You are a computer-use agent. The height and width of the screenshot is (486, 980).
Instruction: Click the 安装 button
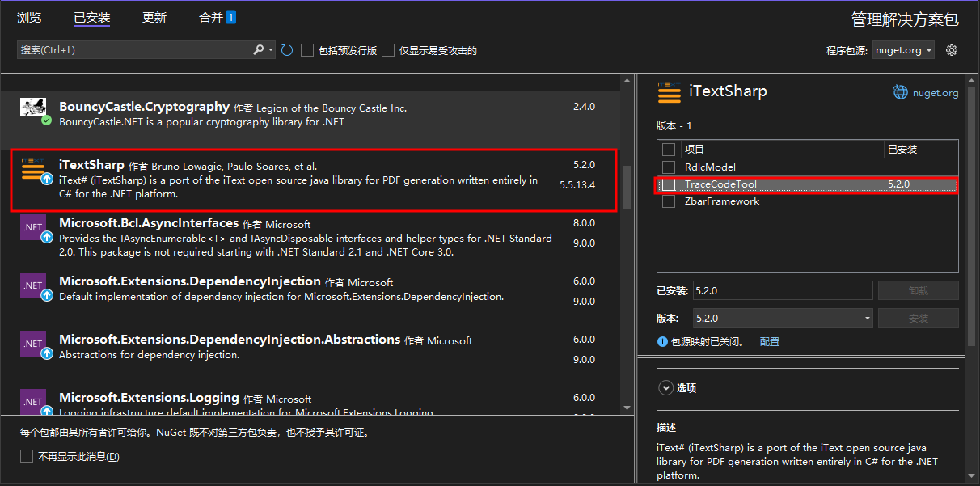tap(918, 318)
